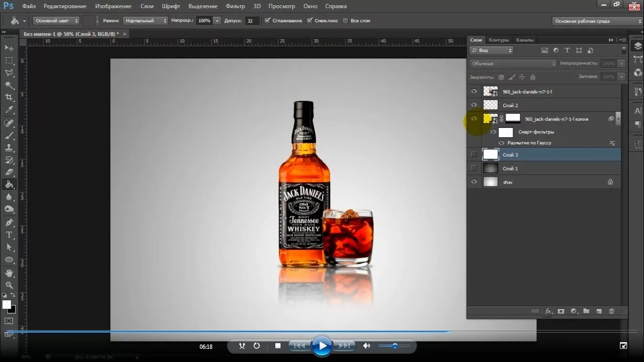Screen dimensions: 644x362
Task: Show the Слой 3 layer
Action: click(474, 154)
